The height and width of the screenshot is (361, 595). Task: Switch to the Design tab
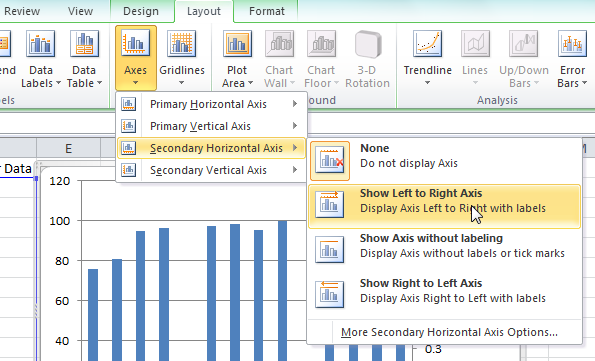141,11
